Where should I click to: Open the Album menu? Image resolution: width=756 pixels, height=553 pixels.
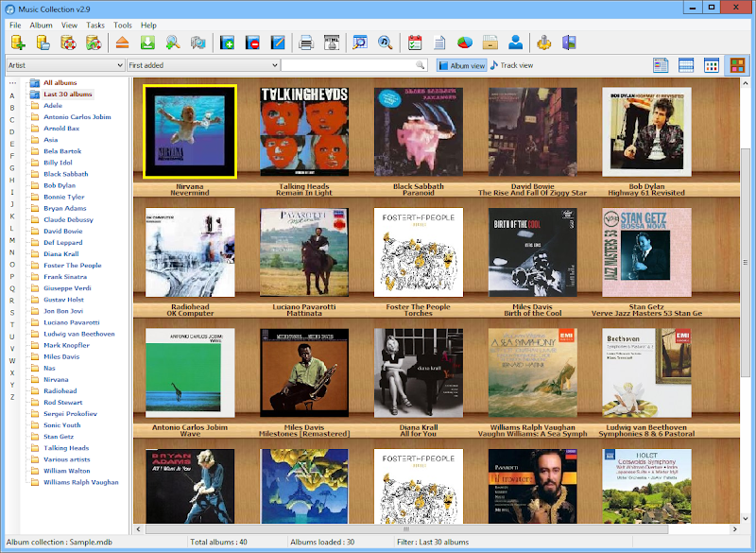tap(41, 26)
